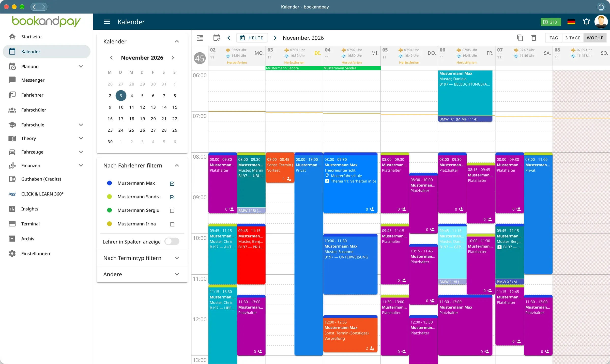Go to previous week arrow
This screenshot has height=364, width=610.
tap(229, 38)
